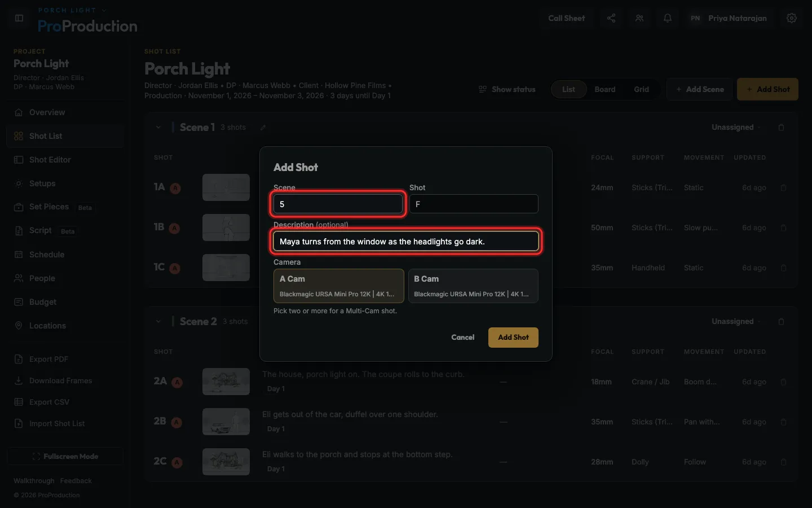
Task: Open Scene 1 Unassigned dropdown
Action: coord(736,128)
